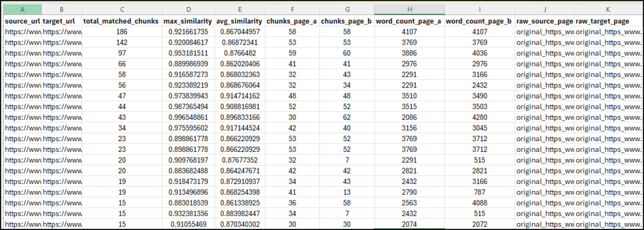
Task: Select avg_similarity cell 0.87677352
Action: point(240,160)
